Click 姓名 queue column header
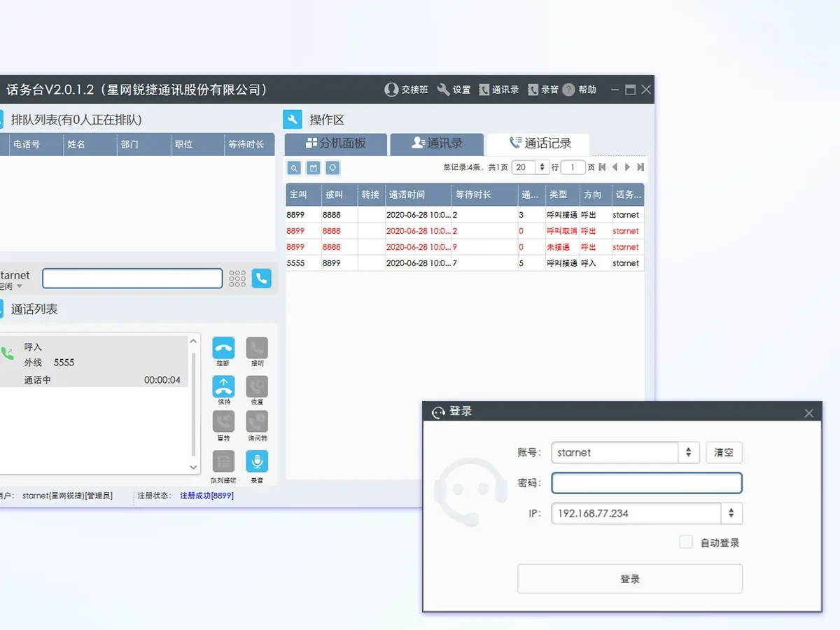 pyautogui.click(x=90, y=144)
